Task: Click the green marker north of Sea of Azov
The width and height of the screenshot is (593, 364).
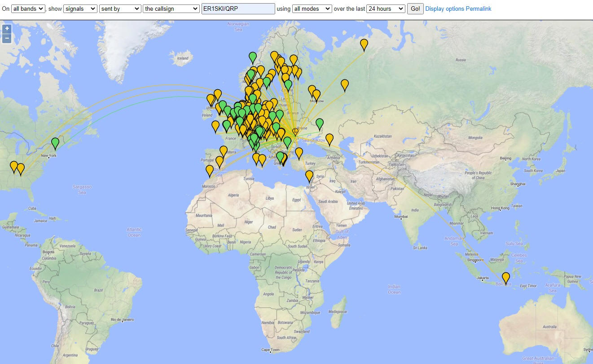Action: coord(320,123)
